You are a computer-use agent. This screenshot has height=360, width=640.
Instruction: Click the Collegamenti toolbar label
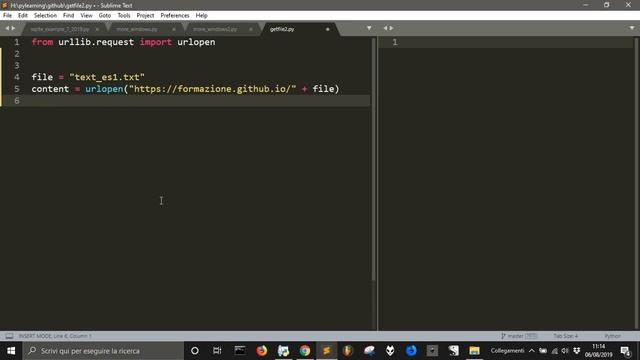pyautogui.click(x=507, y=351)
